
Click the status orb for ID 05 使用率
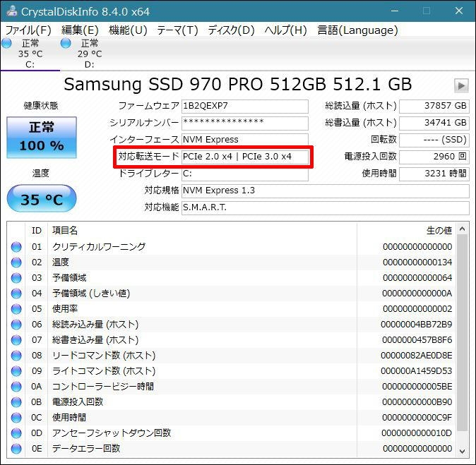(16, 309)
